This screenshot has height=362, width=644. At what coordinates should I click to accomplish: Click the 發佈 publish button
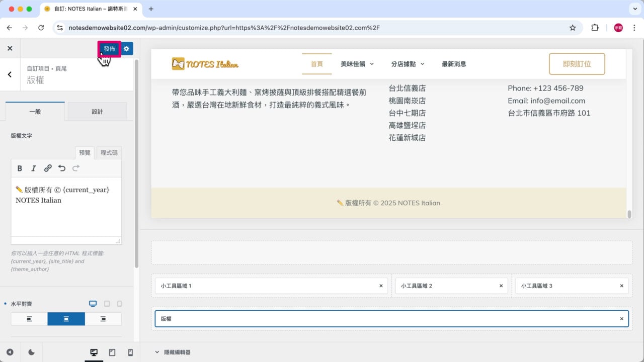(109, 48)
